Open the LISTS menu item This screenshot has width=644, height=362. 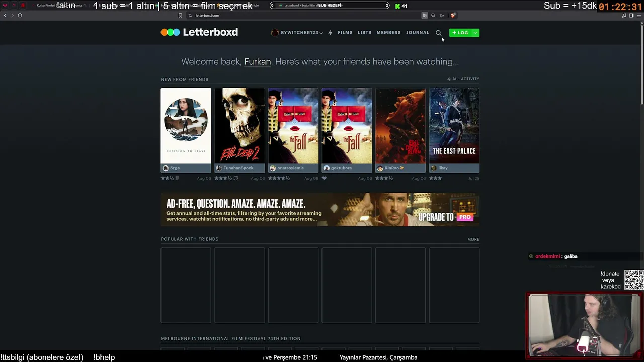coord(365,33)
